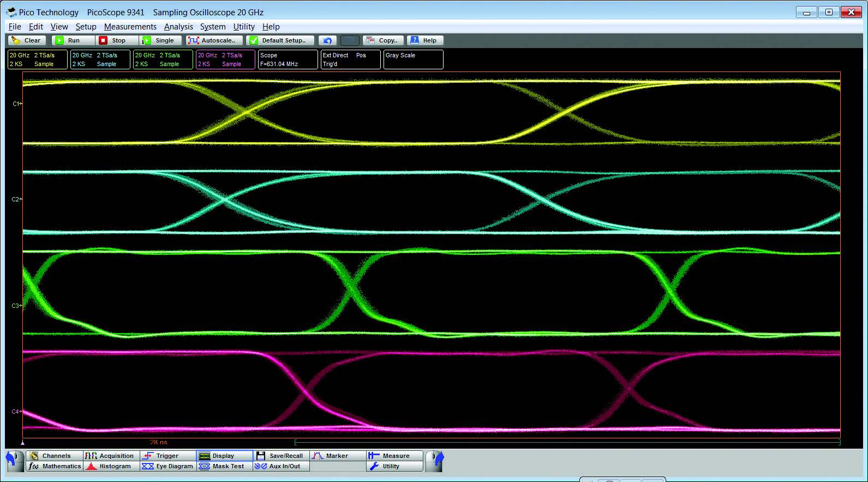
Task: Open the Eye Diagram panel
Action: point(168,466)
